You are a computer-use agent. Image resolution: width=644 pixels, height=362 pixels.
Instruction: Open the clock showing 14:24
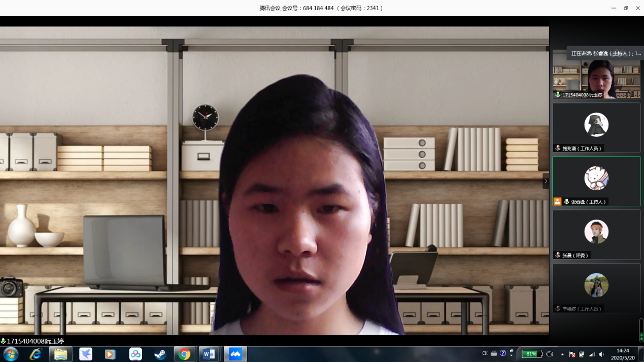click(x=622, y=354)
